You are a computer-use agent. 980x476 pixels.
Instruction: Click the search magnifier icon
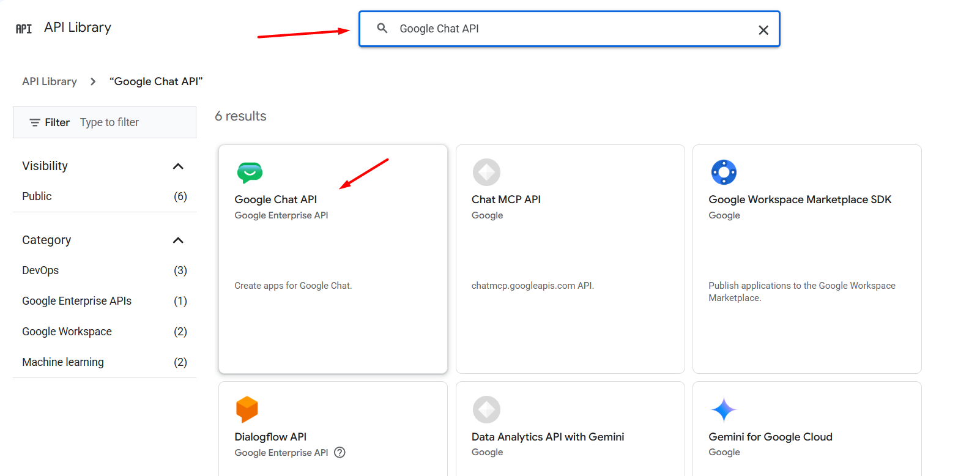coord(382,28)
